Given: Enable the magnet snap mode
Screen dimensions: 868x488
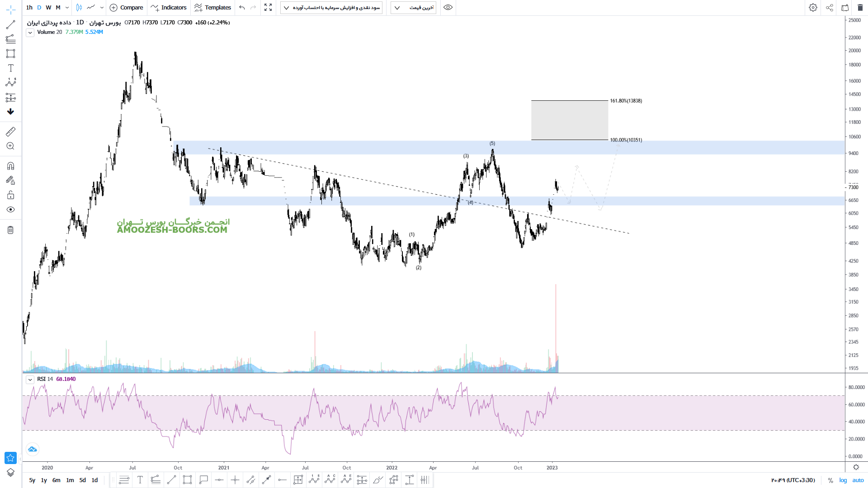Looking at the screenshot, I should click(11, 166).
